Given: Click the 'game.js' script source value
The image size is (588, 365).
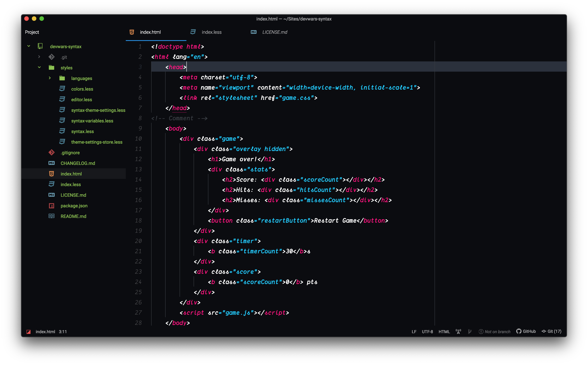Looking at the screenshot, I should [x=238, y=313].
